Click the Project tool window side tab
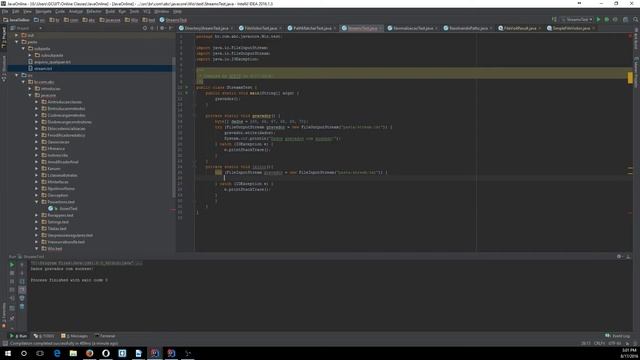This screenshot has width=640, height=360. click(x=4, y=38)
